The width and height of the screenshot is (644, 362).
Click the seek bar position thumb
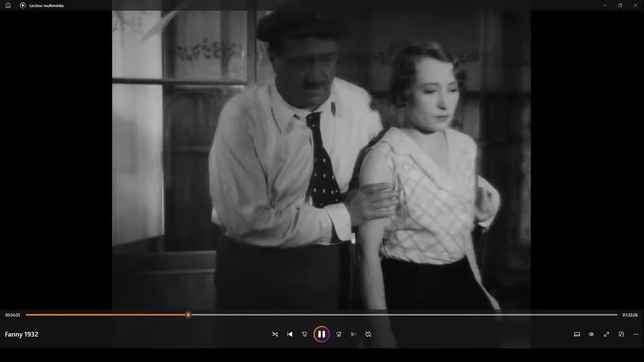coord(188,315)
